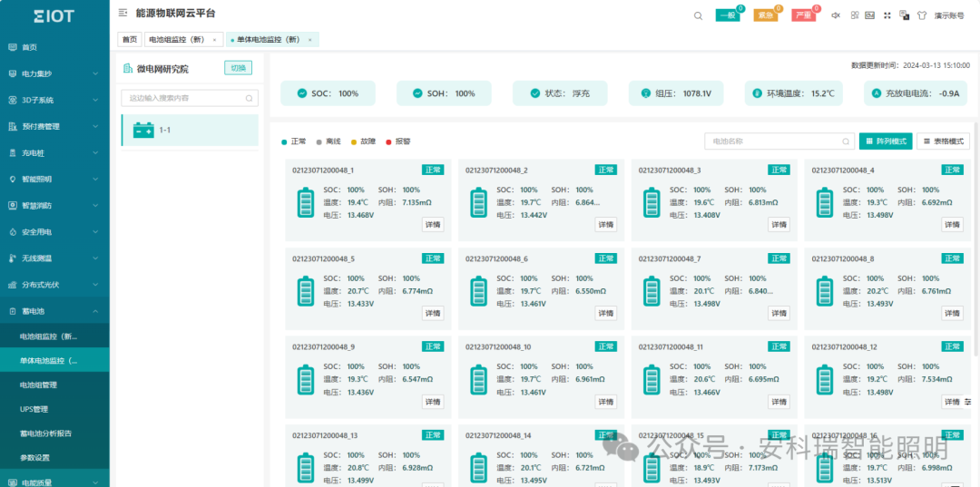Click the 预付费管理 sidebar icon
Viewport: 980px width, 487px height.
coord(13,126)
